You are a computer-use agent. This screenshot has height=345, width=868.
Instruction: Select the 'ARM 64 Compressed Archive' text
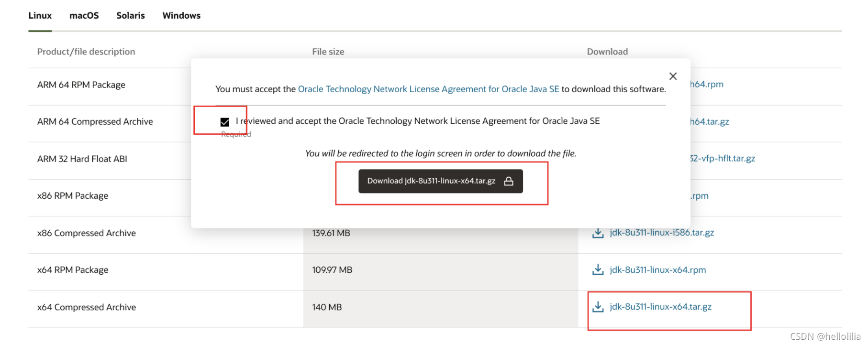pos(95,121)
